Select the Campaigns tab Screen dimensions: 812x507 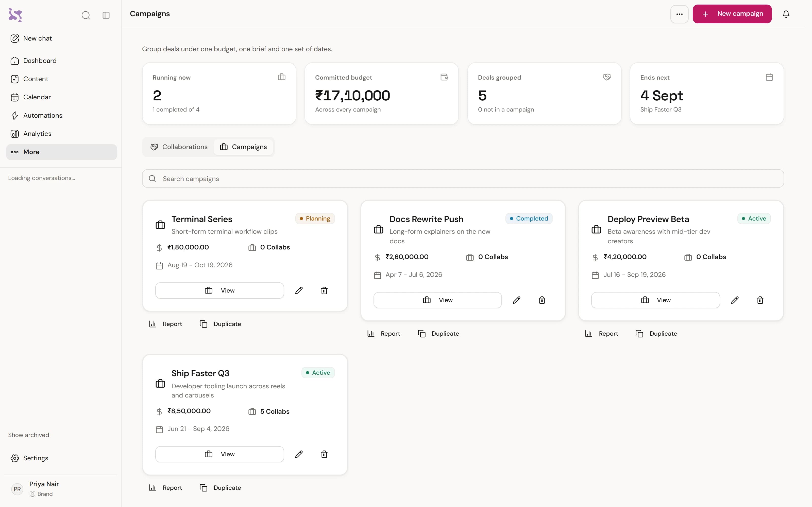click(x=243, y=147)
